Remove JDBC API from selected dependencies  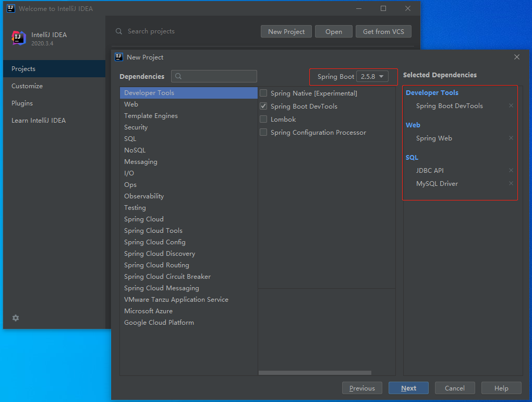point(511,170)
